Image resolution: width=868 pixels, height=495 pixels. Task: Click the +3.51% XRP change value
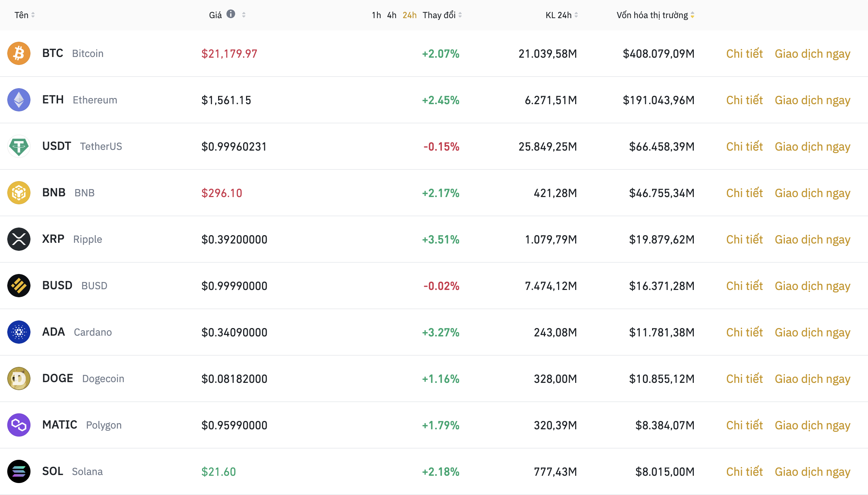[x=441, y=240]
